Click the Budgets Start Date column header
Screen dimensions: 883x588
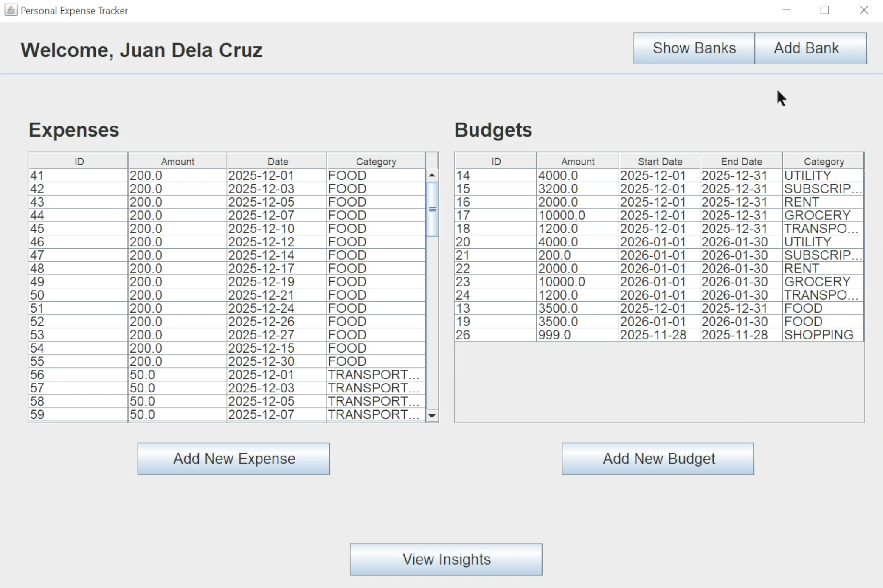pyautogui.click(x=660, y=161)
